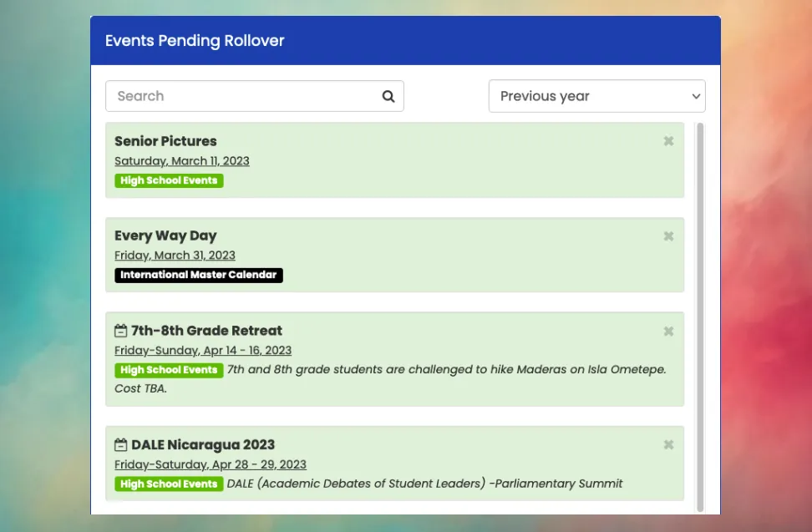Dismiss the 7th-8th Grade Retreat event

[x=668, y=331]
